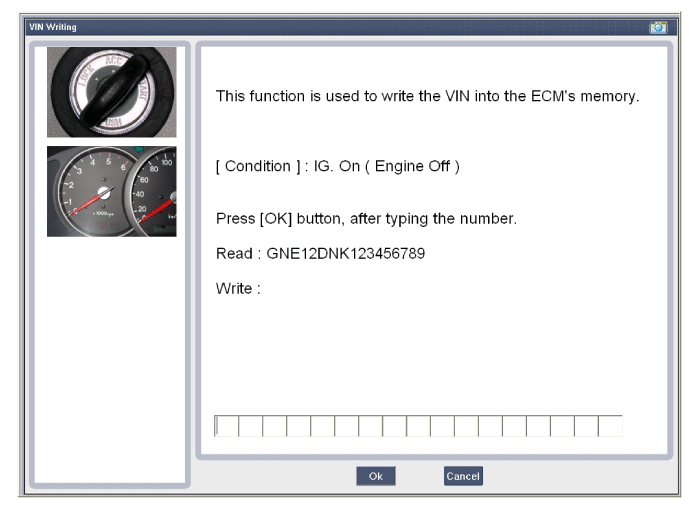Click the sixth VIN character input box
Viewport: 700px width, 509px height.
point(346,426)
